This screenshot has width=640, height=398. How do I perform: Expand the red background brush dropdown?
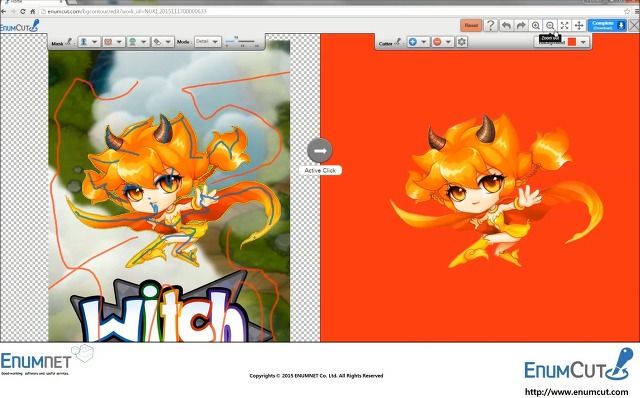(119, 42)
